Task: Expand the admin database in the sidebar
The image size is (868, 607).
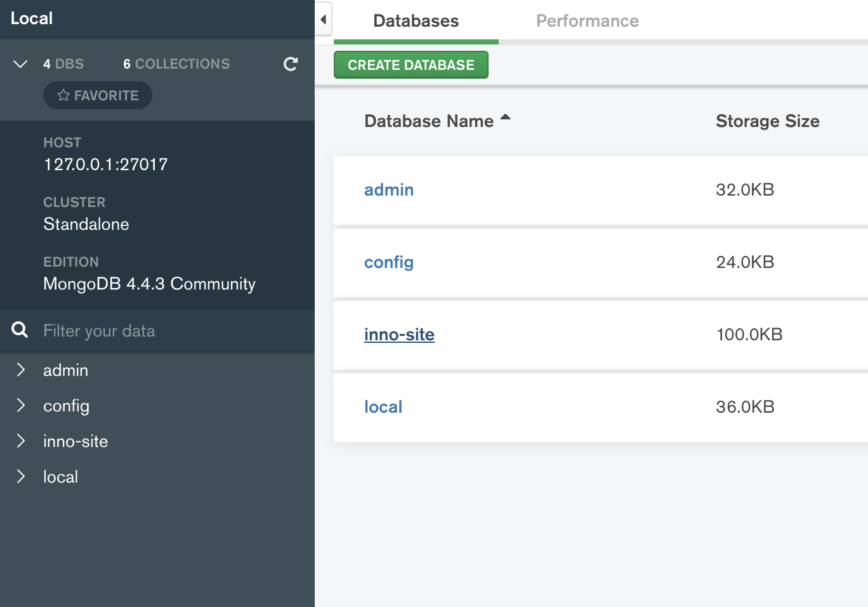Action: [x=20, y=370]
